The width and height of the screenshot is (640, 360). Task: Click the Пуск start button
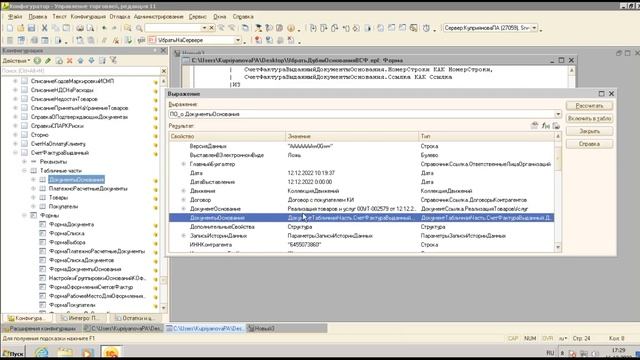13,353
